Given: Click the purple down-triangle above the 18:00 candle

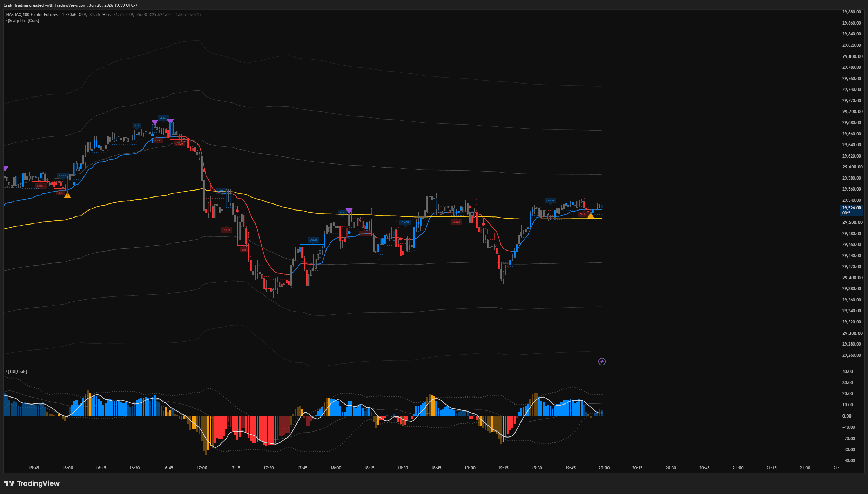Looking at the screenshot, I should 349,211.
